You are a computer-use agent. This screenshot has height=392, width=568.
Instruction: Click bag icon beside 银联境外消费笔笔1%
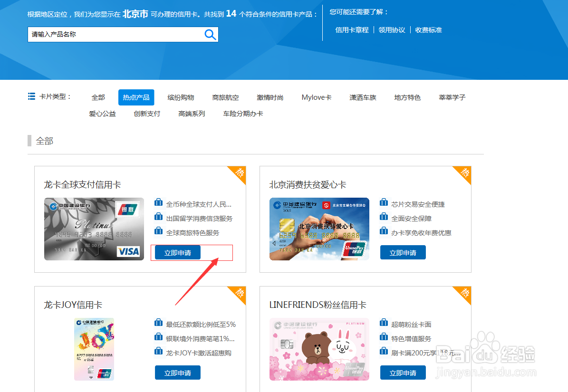coord(158,336)
